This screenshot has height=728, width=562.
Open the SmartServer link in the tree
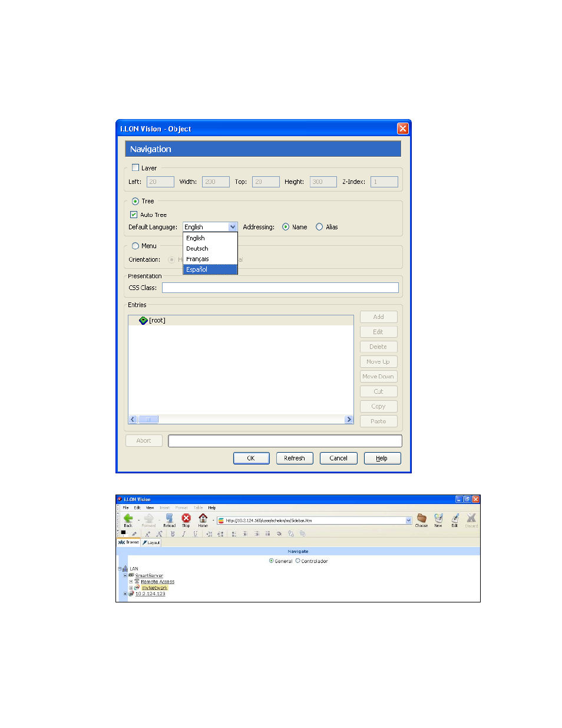click(149, 575)
